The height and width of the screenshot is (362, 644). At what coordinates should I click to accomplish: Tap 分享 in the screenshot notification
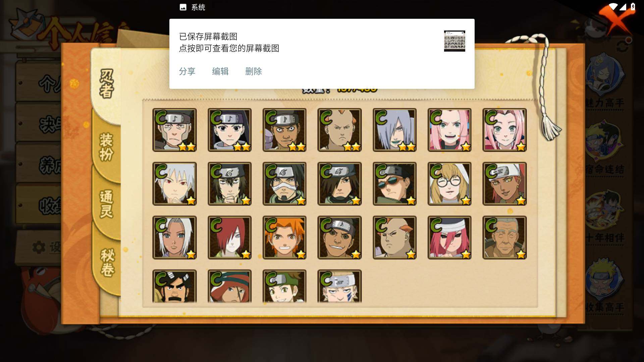point(187,71)
